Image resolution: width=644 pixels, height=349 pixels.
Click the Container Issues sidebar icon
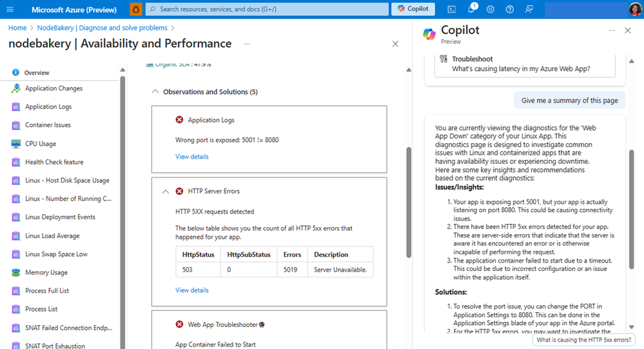[15, 125]
